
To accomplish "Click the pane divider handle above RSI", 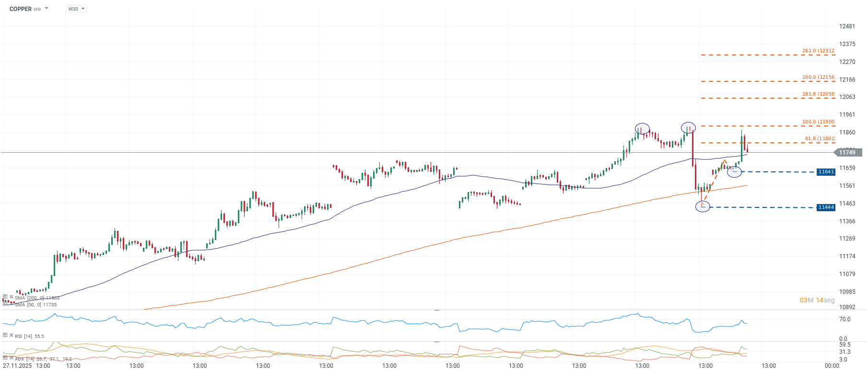I will [x=437, y=310].
